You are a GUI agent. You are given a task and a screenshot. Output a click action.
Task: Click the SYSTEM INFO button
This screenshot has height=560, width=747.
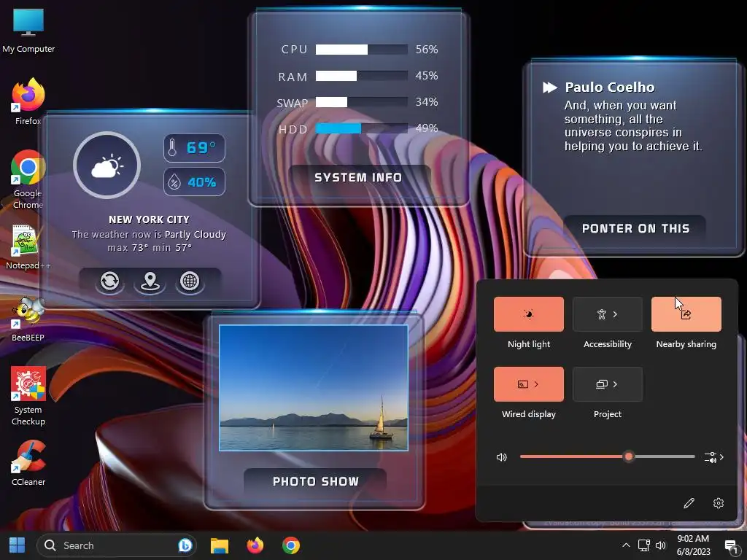[358, 178]
